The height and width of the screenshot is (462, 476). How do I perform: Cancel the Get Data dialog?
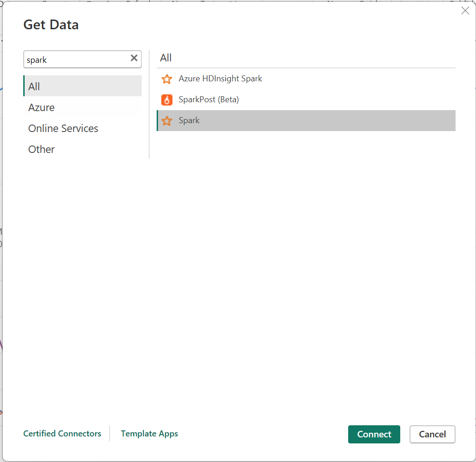[432, 434]
